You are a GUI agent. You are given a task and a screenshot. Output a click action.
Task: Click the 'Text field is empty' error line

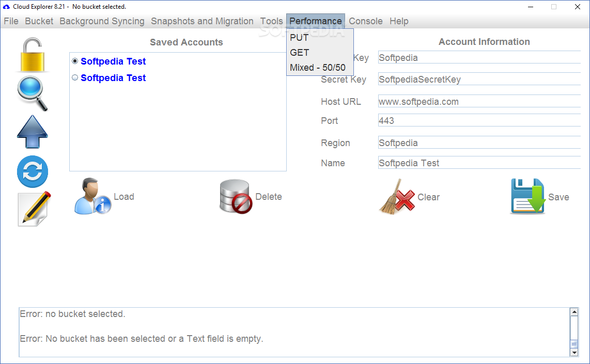coord(142,339)
